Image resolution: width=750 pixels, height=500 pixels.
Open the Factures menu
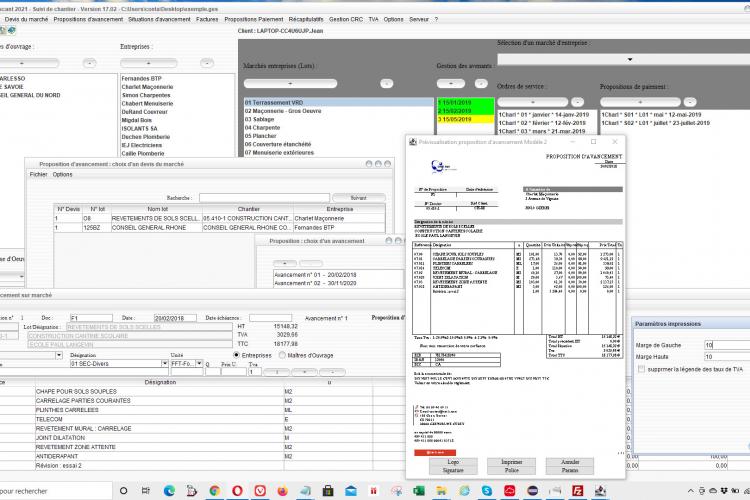tap(207, 19)
